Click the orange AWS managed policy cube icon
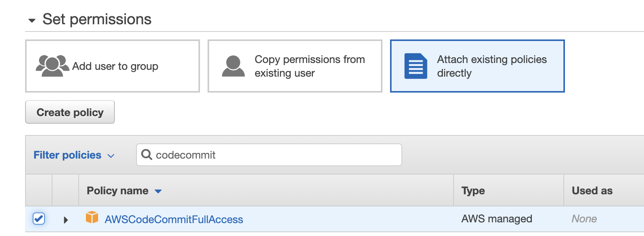The image size is (644, 236). pos(92,217)
